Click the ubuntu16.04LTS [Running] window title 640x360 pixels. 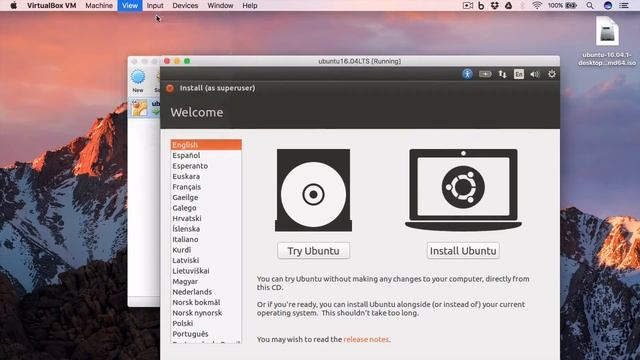tap(360, 61)
